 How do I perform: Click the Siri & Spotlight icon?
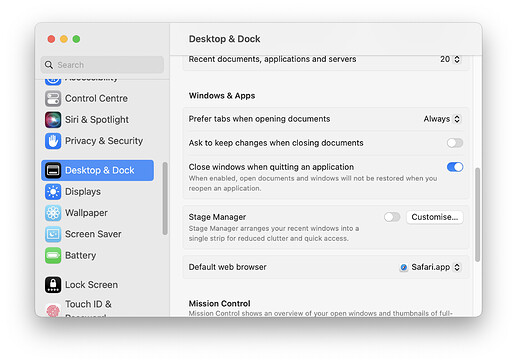[53, 120]
